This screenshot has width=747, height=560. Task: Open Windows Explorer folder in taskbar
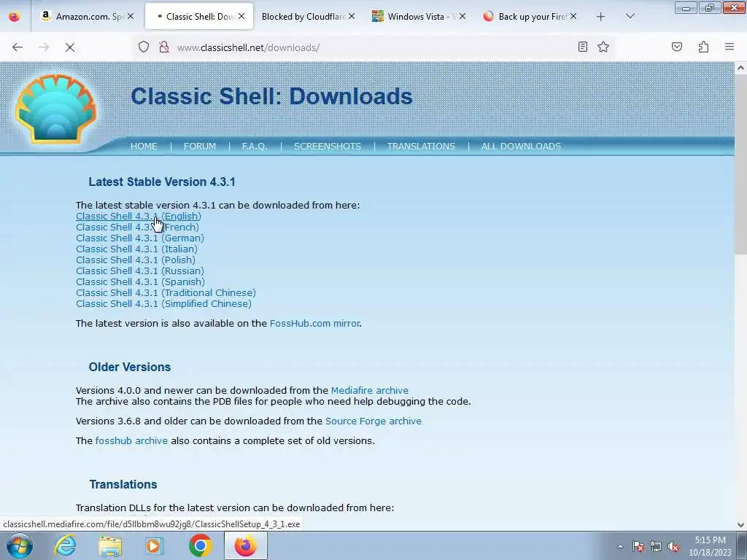pos(110,545)
